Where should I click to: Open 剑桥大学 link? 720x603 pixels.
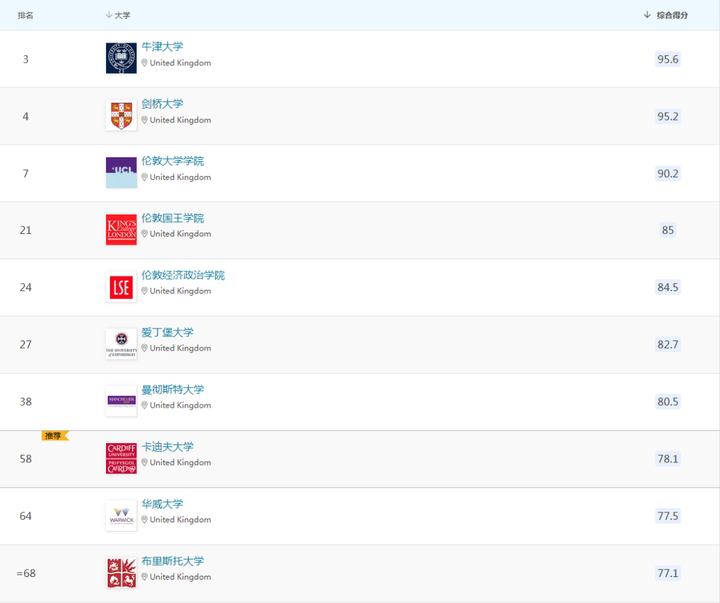162,104
